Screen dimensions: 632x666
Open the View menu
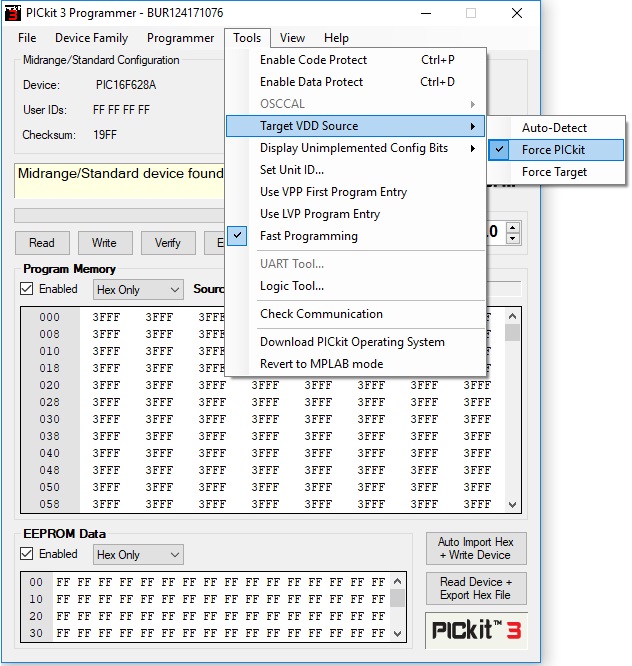pyautogui.click(x=292, y=38)
